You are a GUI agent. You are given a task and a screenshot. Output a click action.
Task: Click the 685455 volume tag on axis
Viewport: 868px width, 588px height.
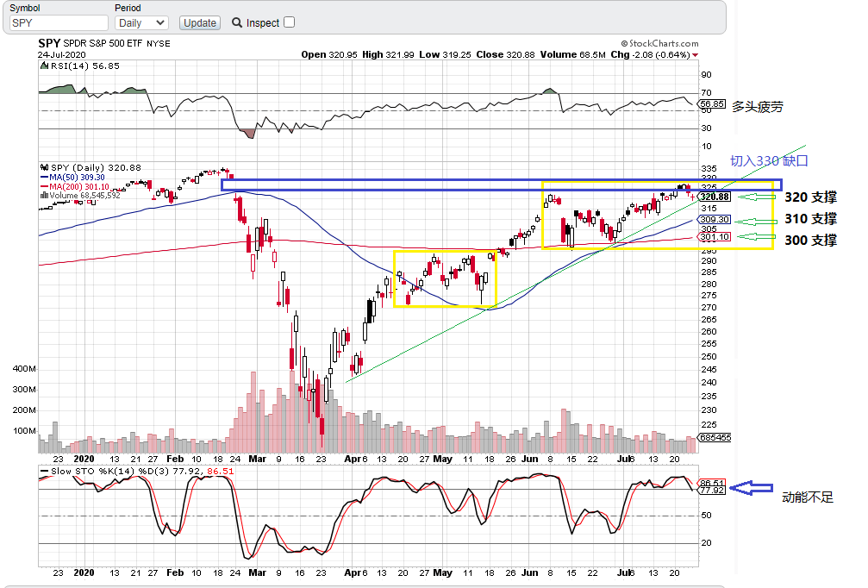(715, 437)
